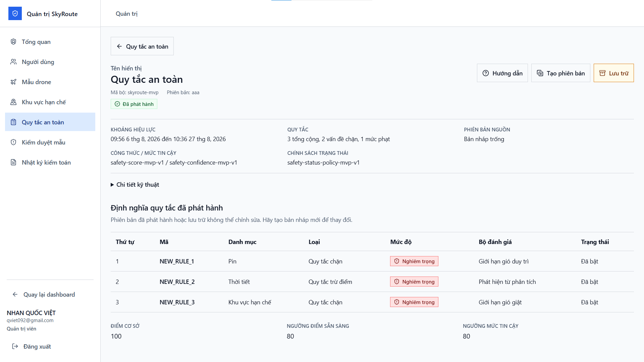Click email qviet092@gmail.com in sidebar
The image size is (644, 362).
30,320
